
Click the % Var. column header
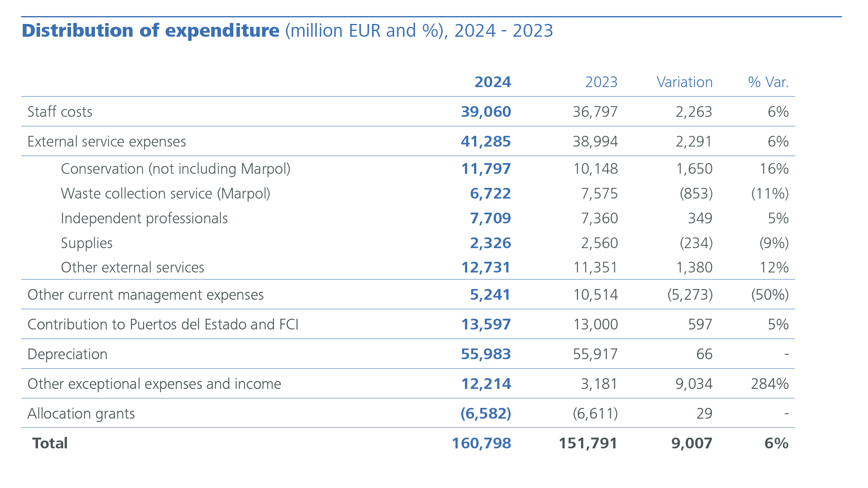coord(769,82)
